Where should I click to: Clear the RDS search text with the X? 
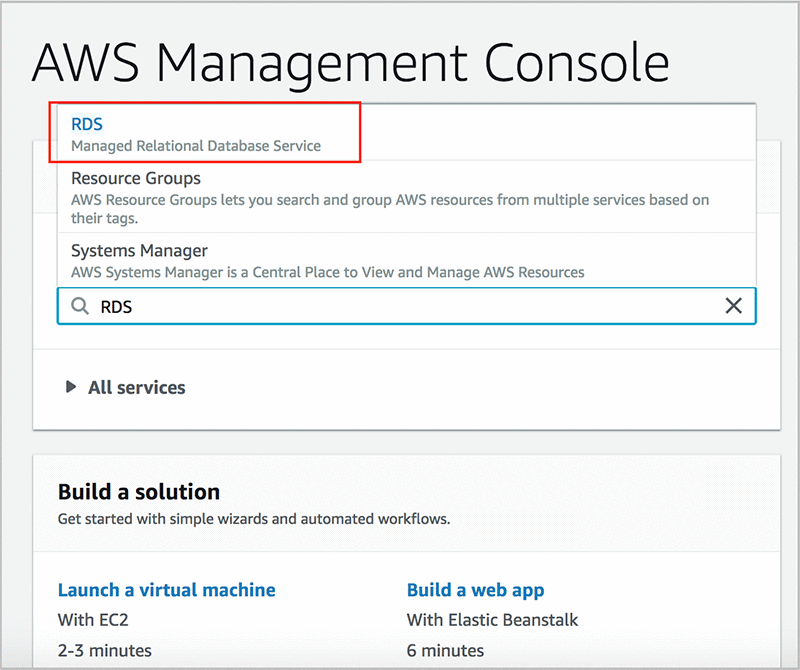pos(733,306)
